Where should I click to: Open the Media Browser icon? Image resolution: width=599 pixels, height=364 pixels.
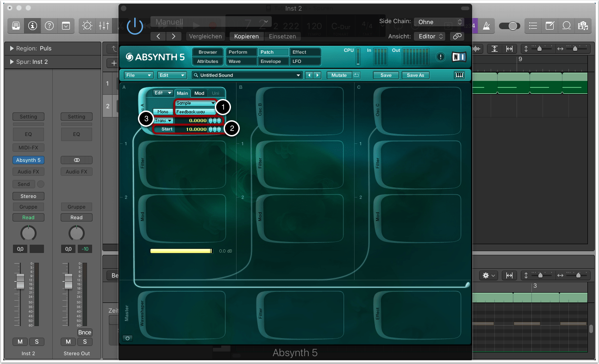tap(583, 26)
